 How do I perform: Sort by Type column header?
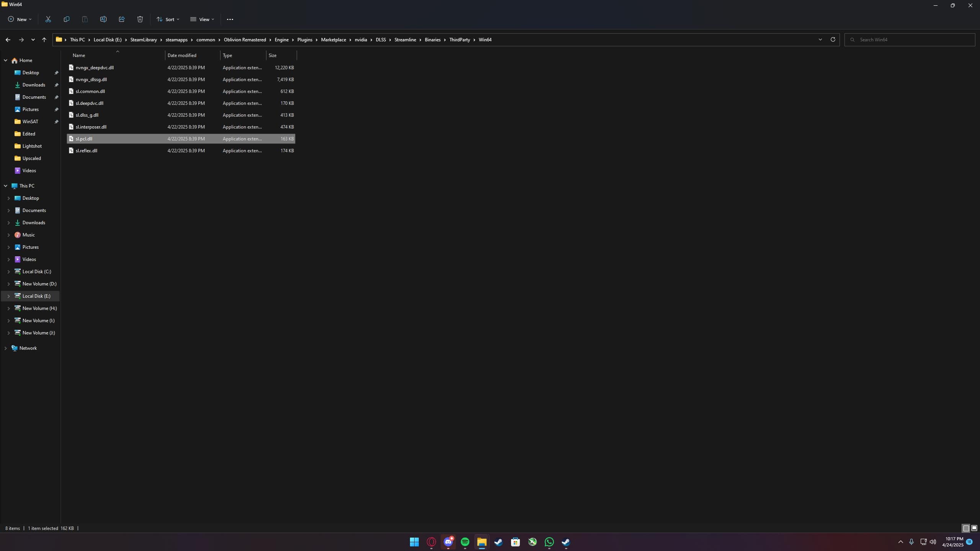click(x=243, y=55)
